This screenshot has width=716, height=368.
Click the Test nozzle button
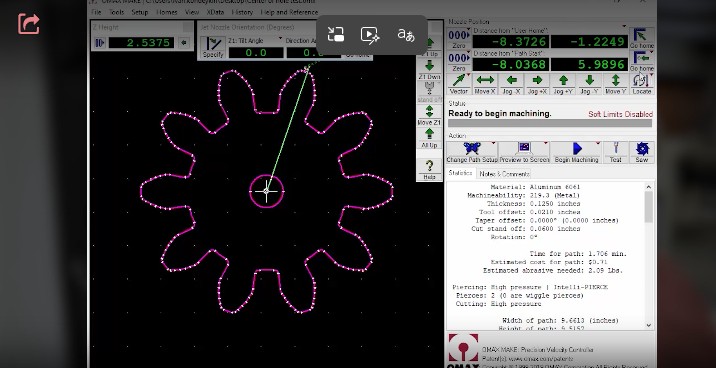pyautogui.click(x=616, y=152)
